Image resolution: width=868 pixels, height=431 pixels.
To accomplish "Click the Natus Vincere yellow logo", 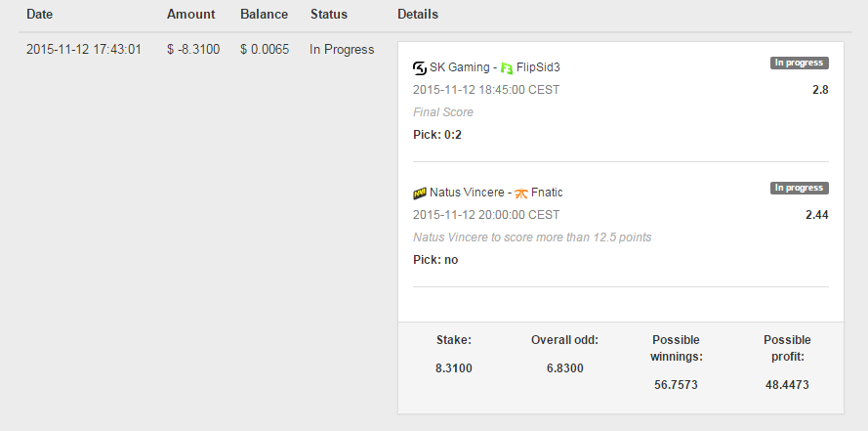I will [420, 194].
